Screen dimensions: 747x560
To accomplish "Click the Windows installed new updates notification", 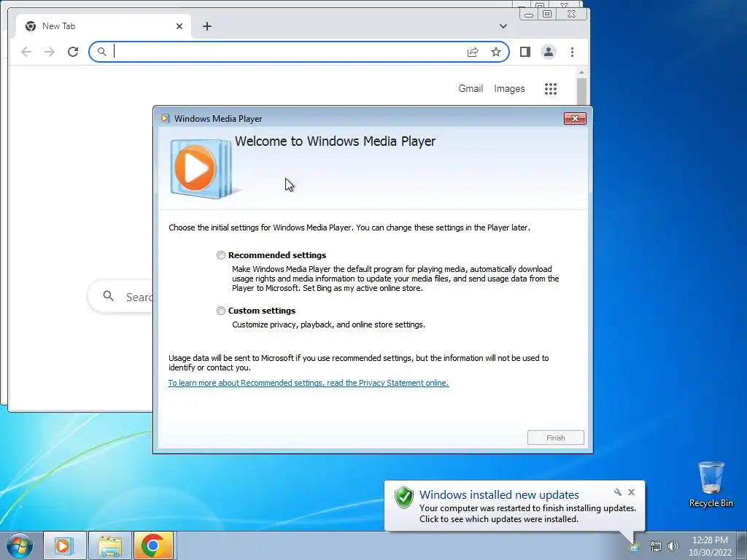I will 514,506.
